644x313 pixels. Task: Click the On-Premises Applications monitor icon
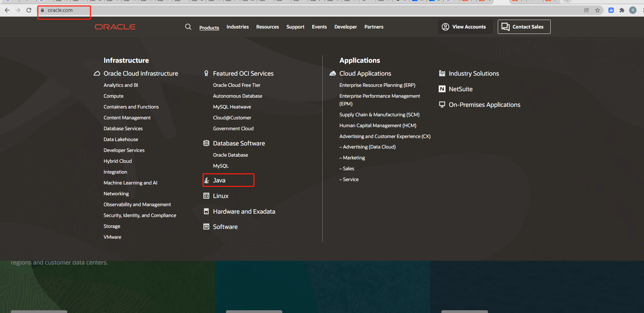click(442, 104)
